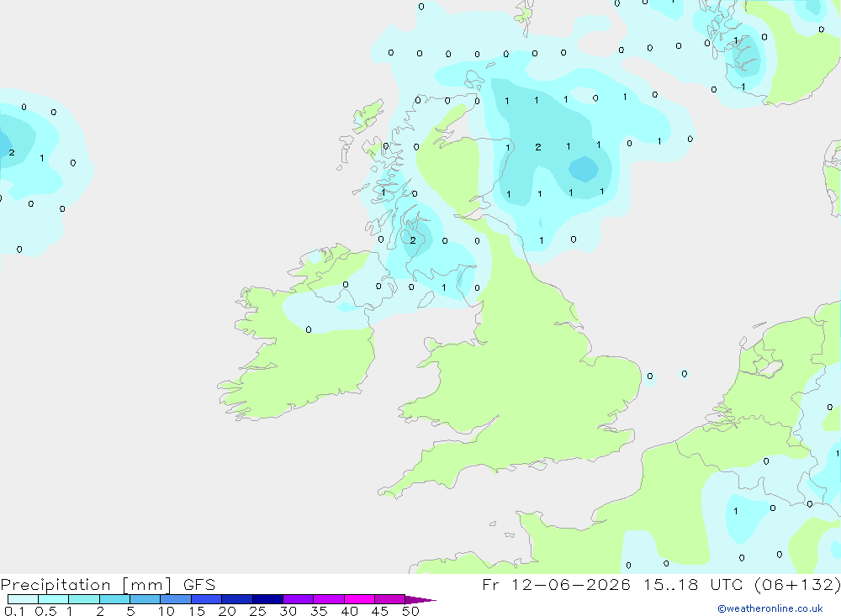Click the legend label "45"
This screenshot has height=616, width=841.
380,611
